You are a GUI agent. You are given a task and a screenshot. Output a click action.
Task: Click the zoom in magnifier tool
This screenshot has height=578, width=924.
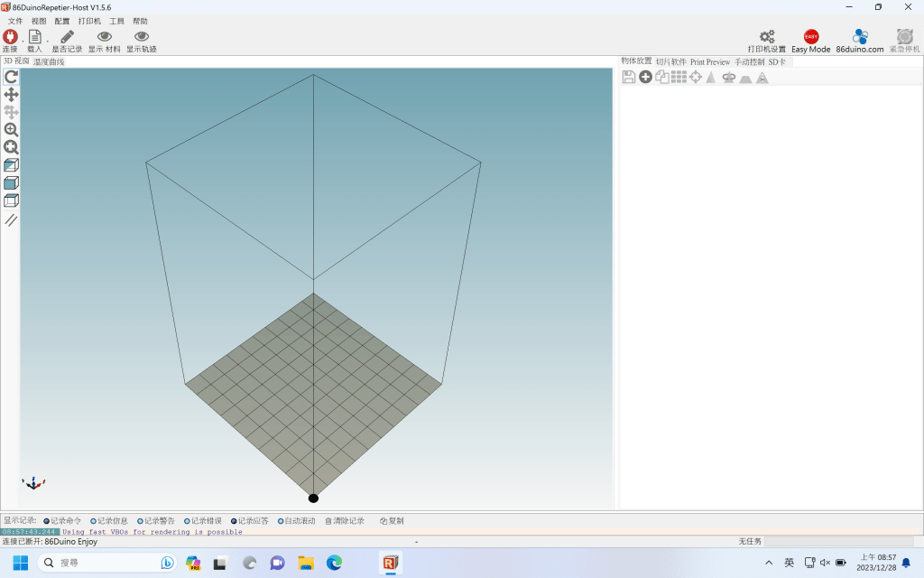click(11, 130)
